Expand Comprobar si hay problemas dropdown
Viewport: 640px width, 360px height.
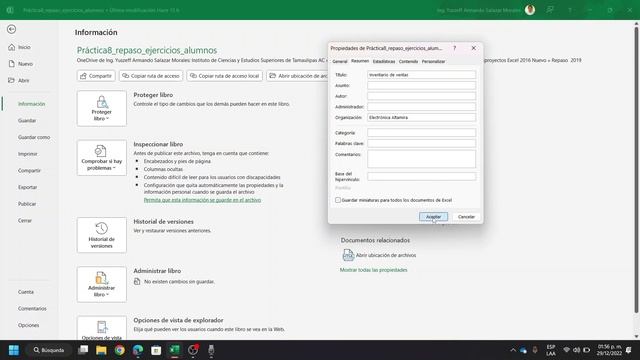click(102, 158)
